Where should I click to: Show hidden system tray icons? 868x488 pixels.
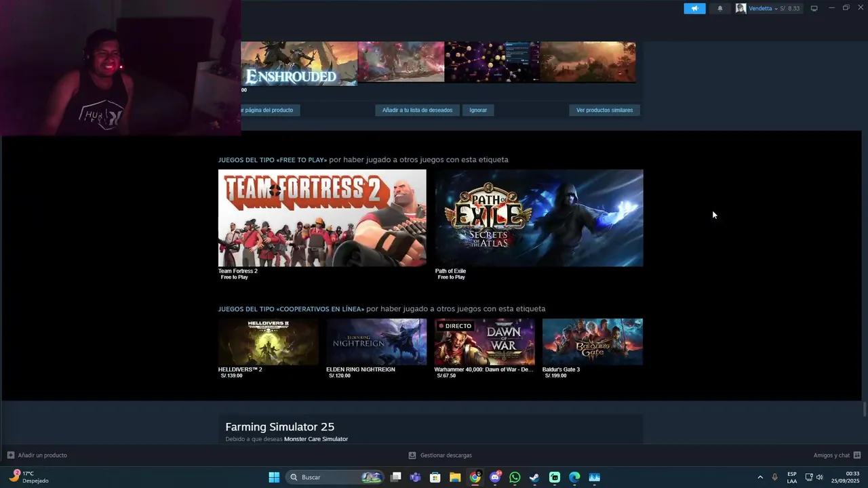[759, 477]
